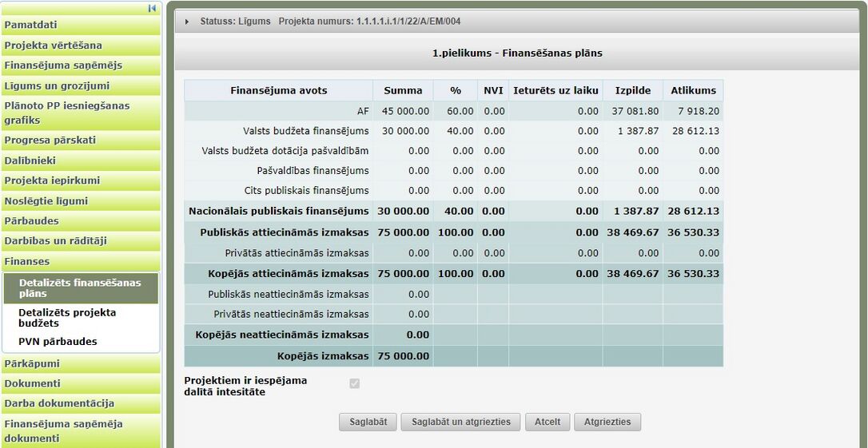Click the Atcelt button
The width and height of the screenshot is (868, 448).
pyautogui.click(x=547, y=422)
